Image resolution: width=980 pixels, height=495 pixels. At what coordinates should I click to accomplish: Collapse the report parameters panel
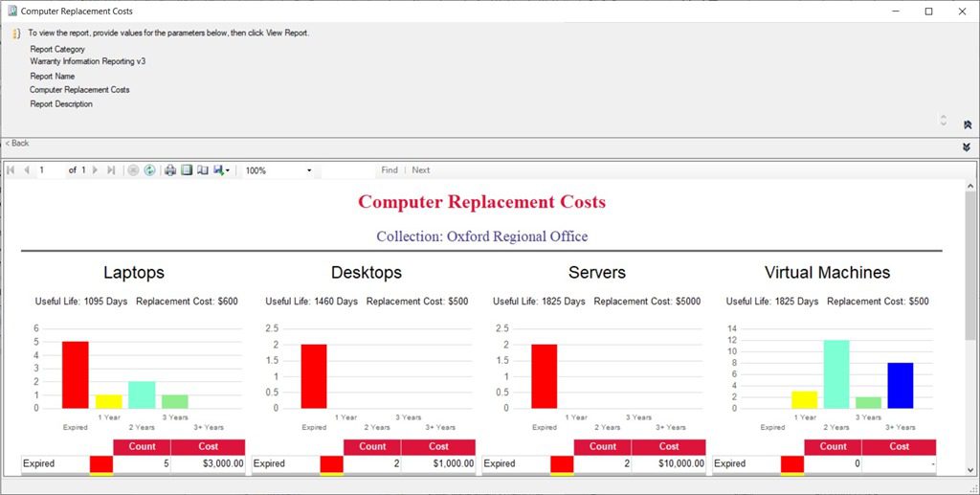coord(967,124)
